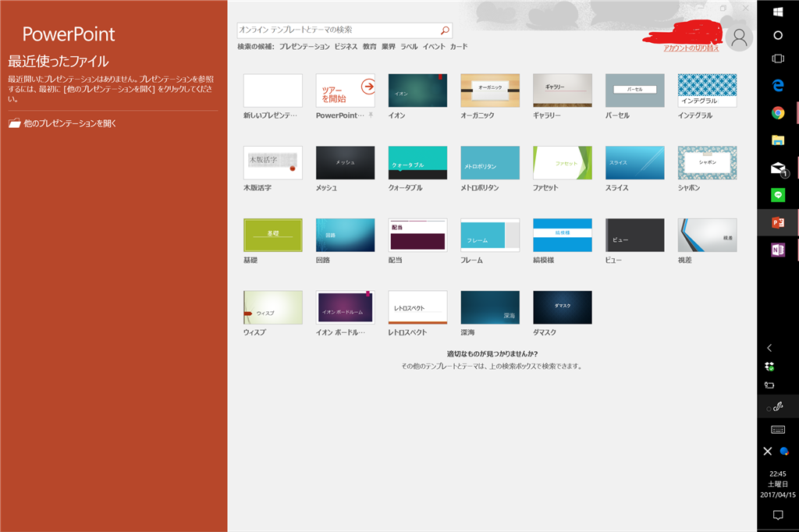Choose the パーセル theme thumbnail
Viewport: 799px width, 532px height.
(635, 90)
